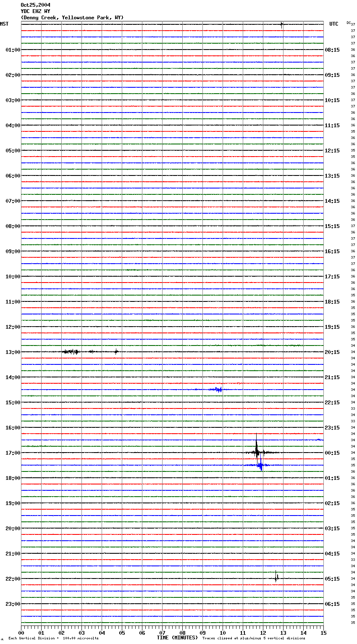357x644 pixels.
Task: Click the TIME (MINUTES) axis title
Action: [x=177, y=638]
